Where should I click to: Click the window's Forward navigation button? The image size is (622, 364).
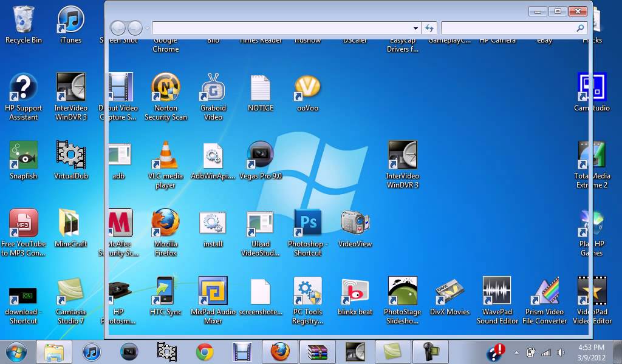(x=135, y=28)
